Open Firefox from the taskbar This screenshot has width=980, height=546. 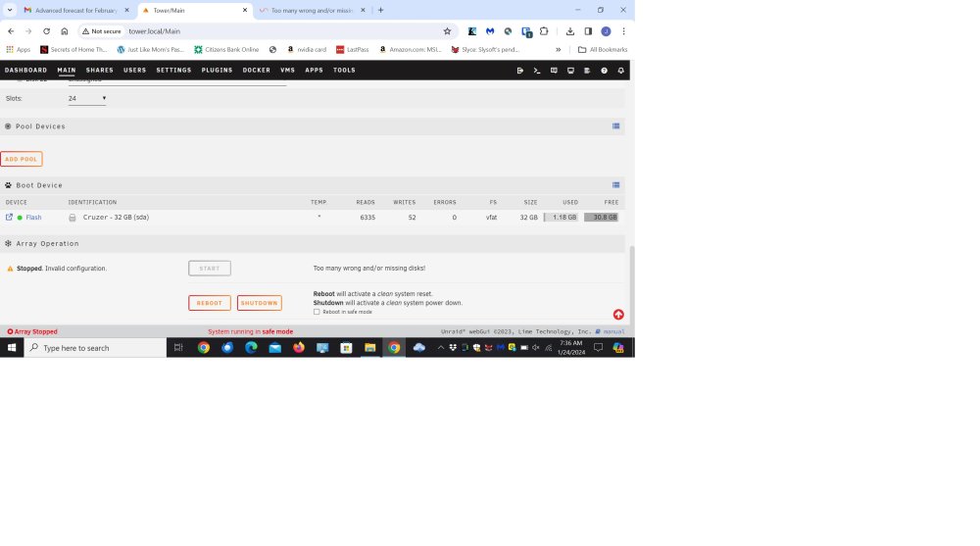299,348
